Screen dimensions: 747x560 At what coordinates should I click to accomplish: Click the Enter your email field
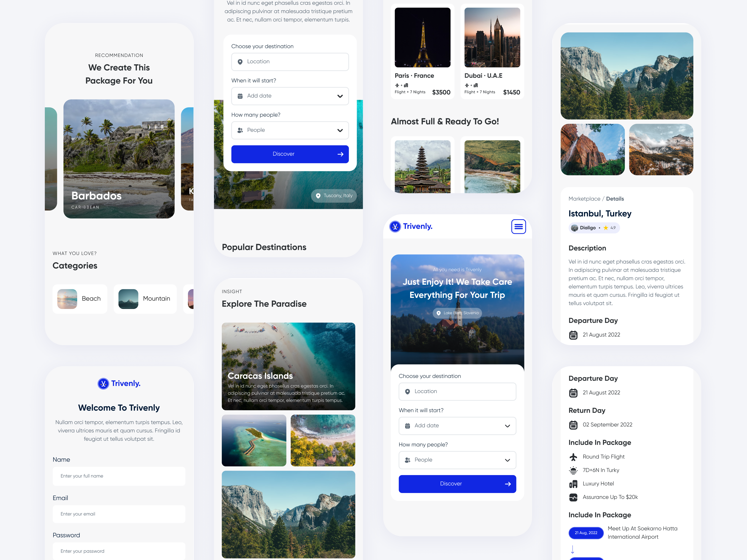pos(119,514)
